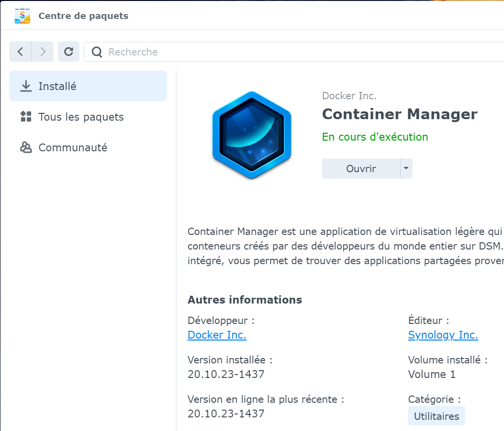The width and height of the screenshot is (504, 431).
Task: Select the Installé sidebar section
Action: click(x=88, y=86)
